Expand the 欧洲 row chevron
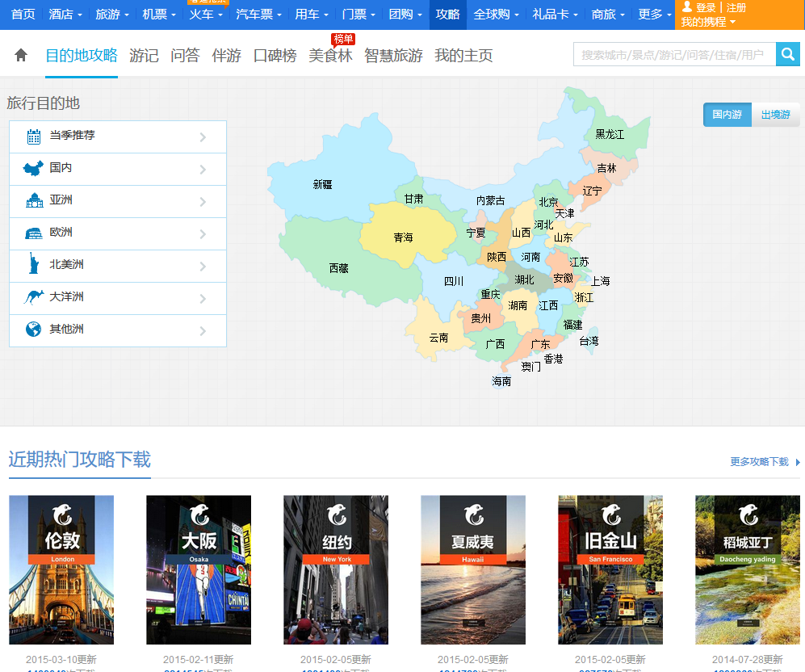This screenshot has height=672, width=805. pos(203,234)
